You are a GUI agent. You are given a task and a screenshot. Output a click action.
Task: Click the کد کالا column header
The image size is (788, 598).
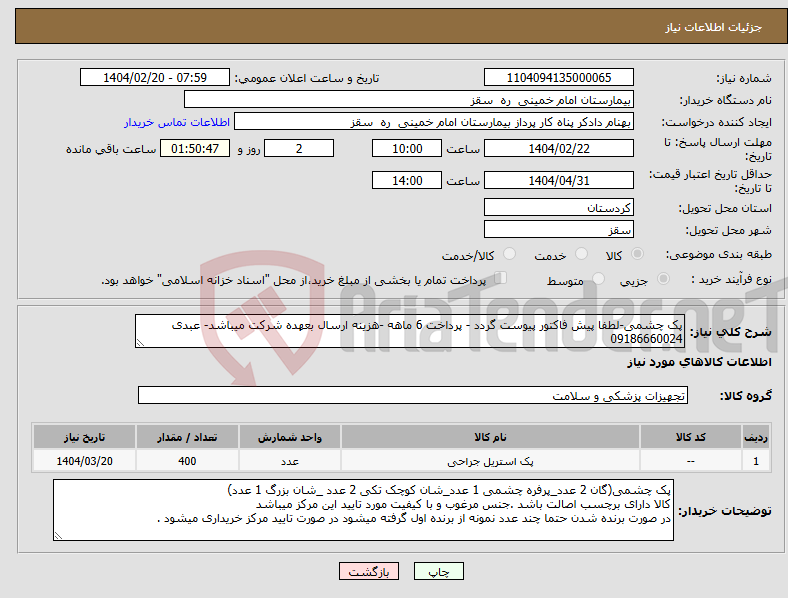pyautogui.click(x=691, y=437)
